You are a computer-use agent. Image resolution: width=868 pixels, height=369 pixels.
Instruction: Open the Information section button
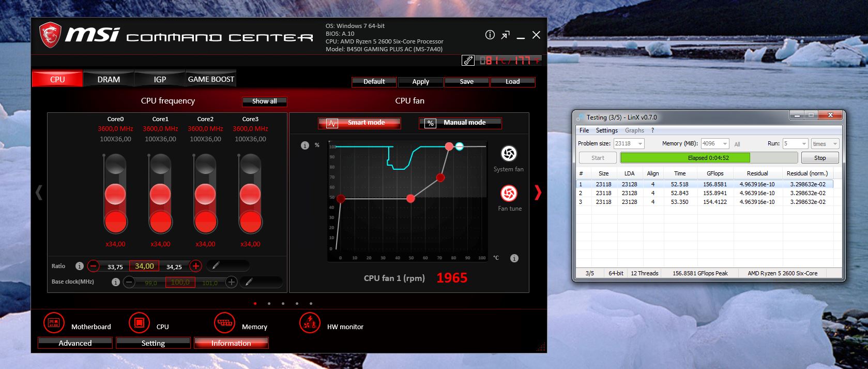pyautogui.click(x=231, y=343)
